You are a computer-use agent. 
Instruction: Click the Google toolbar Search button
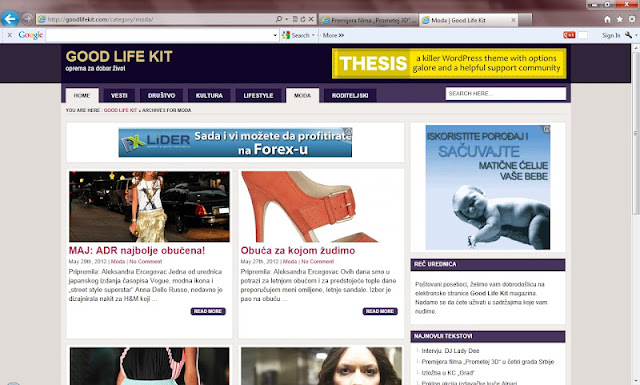(296, 36)
